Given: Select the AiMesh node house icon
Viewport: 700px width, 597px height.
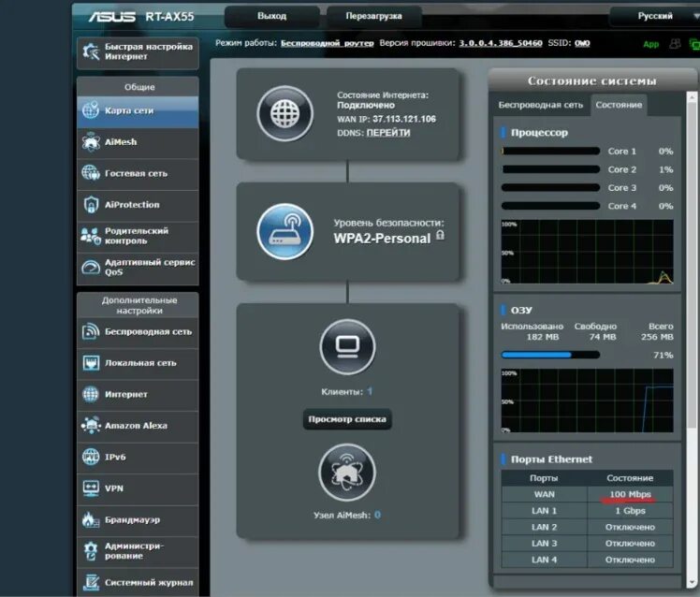Looking at the screenshot, I should (x=347, y=472).
